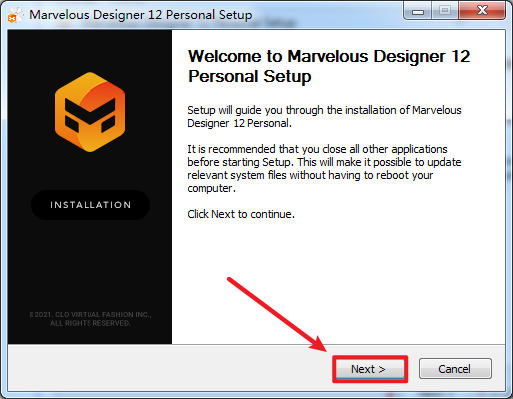
Task: Minimize the setup window
Action: tap(418, 11)
